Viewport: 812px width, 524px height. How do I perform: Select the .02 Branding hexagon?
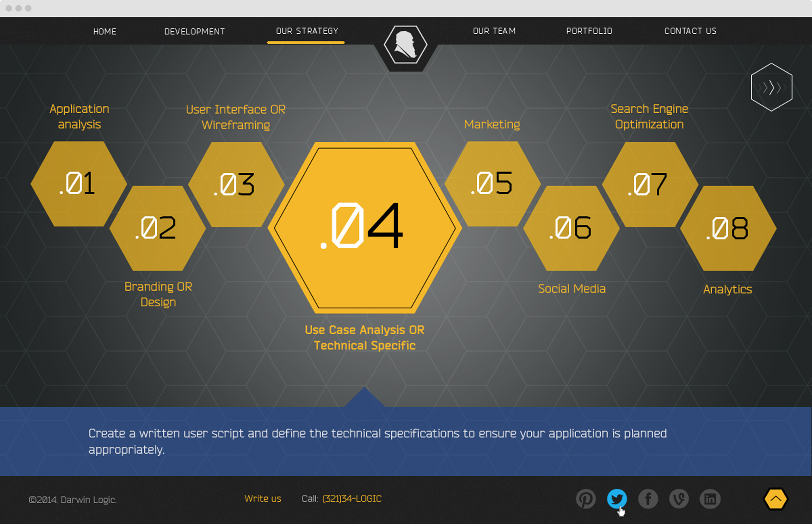(x=158, y=228)
